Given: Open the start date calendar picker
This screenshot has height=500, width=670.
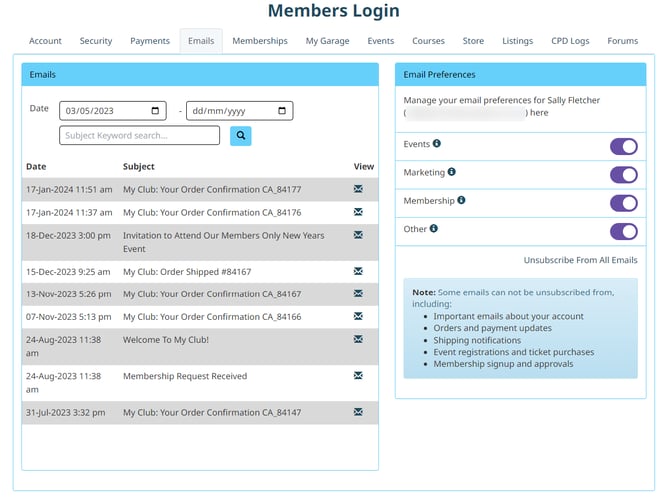Looking at the screenshot, I should [x=155, y=111].
